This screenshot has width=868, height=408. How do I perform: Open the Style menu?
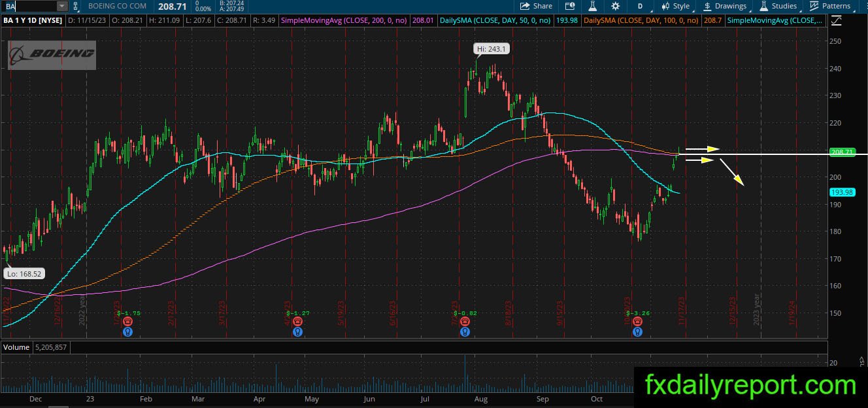[x=676, y=6]
